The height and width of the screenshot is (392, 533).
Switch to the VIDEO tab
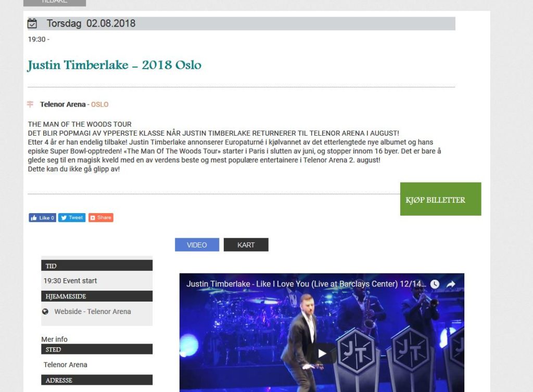[197, 245]
